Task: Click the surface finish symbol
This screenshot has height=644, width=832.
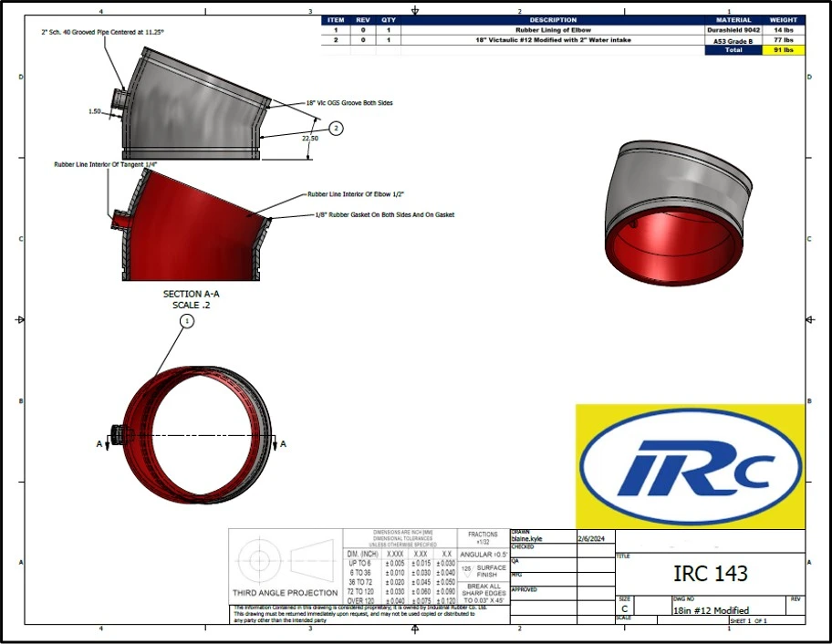Action: pyautogui.click(x=469, y=569)
